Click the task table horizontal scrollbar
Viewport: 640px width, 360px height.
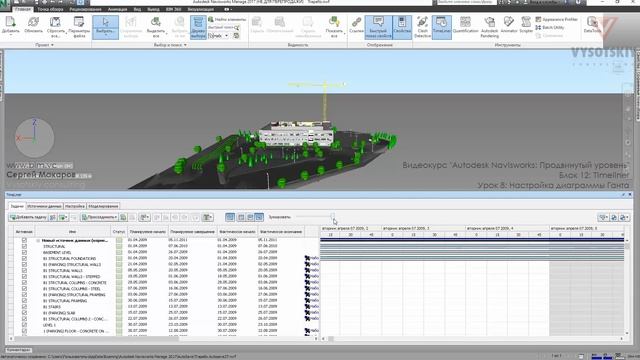pyautogui.click(x=163, y=339)
